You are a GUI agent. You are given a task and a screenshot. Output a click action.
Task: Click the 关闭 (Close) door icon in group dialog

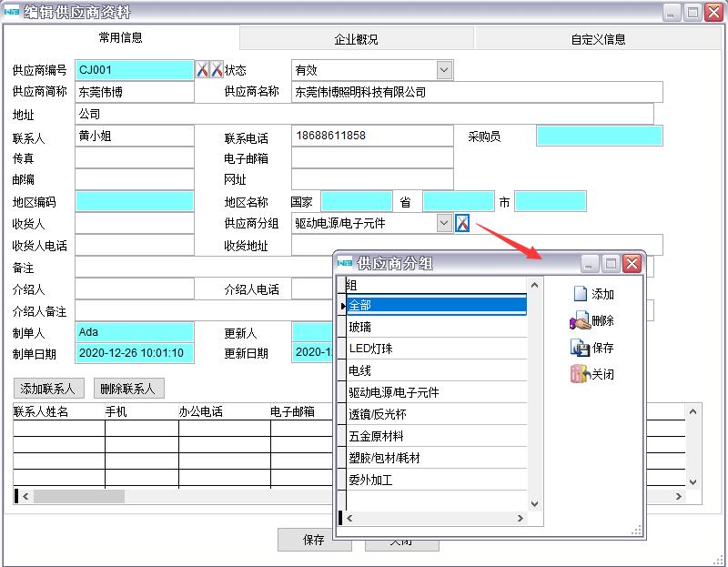pos(580,374)
